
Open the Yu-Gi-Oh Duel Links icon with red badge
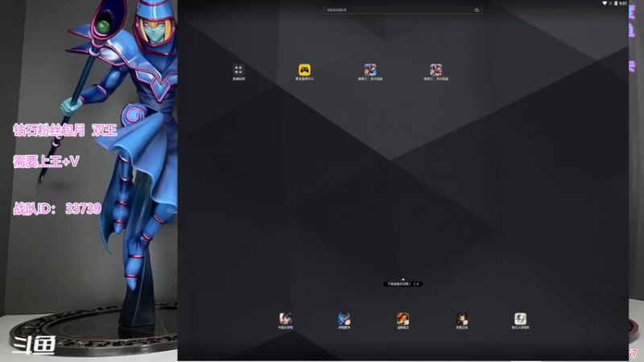point(436,70)
